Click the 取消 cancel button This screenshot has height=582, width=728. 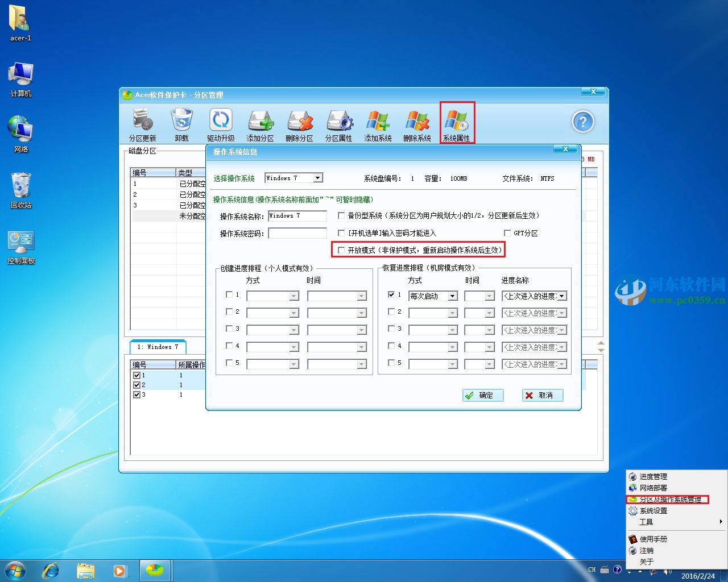(543, 396)
